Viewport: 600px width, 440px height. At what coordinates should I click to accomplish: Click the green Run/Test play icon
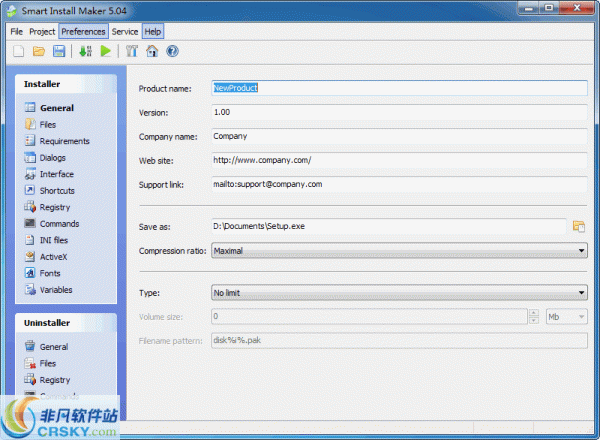point(106,51)
